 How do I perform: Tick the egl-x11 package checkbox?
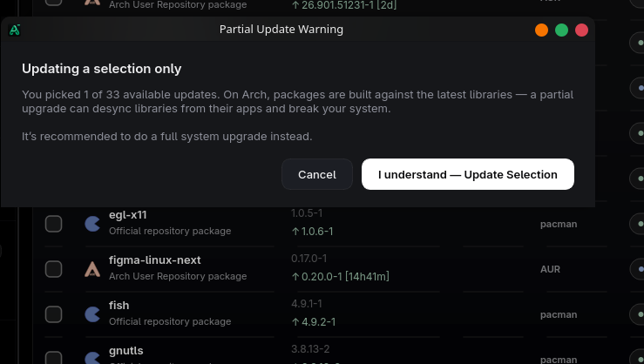53,224
